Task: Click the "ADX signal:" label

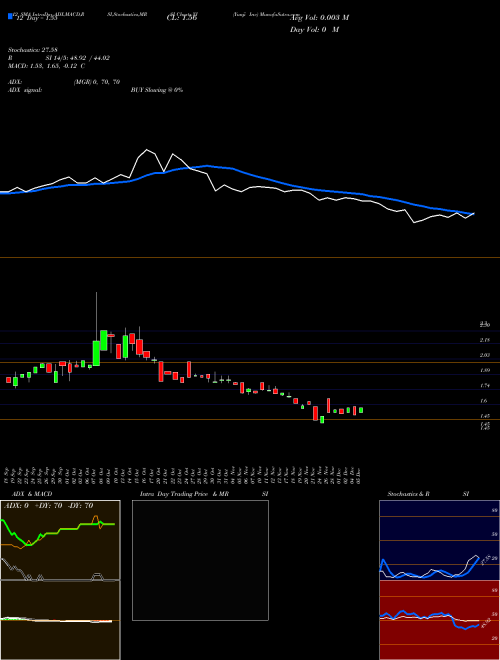Action: click(24, 90)
